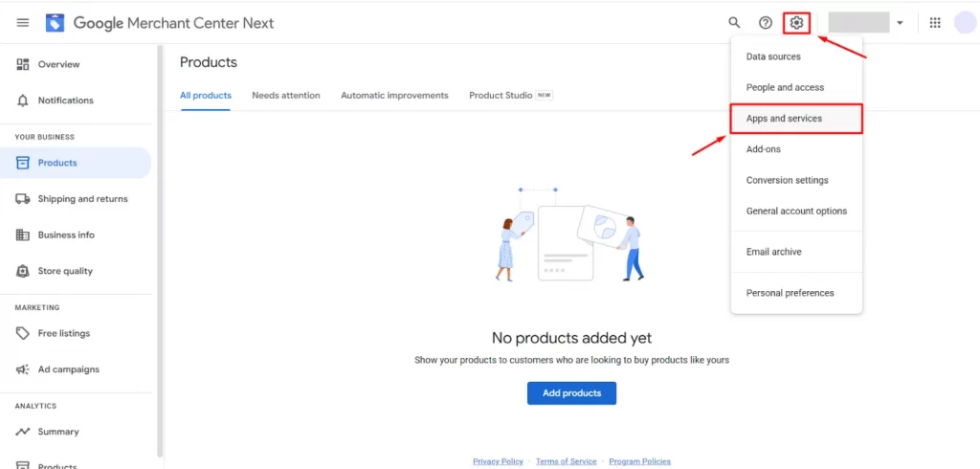The image size is (980, 469).
Task: Open Conversion settings menu item
Action: pos(796,180)
